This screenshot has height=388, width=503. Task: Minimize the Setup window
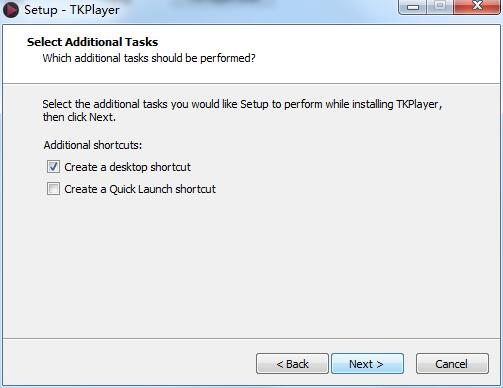(412, 7)
